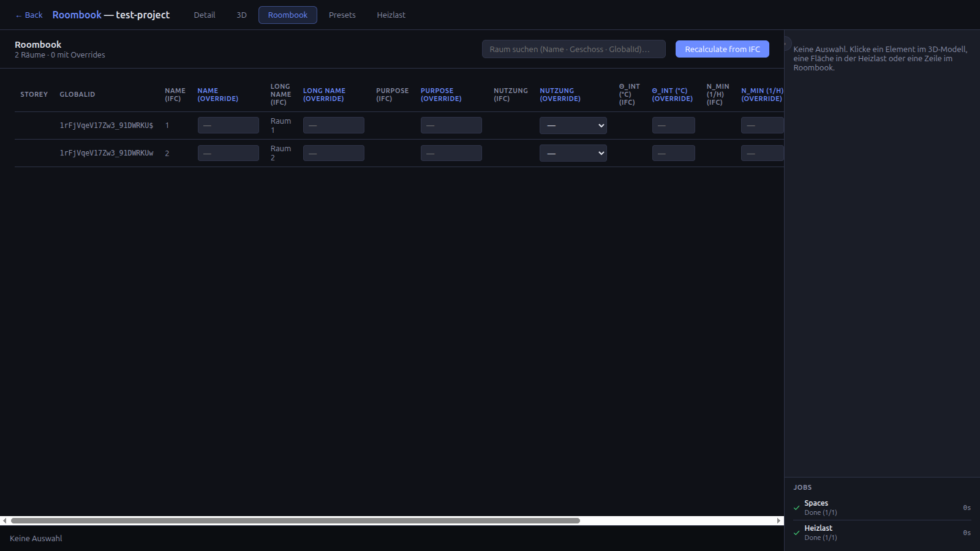Open Nutzung override dropdown for Raum 2
Image resolution: width=980 pixels, height=551 pixels.
[573, 153]
